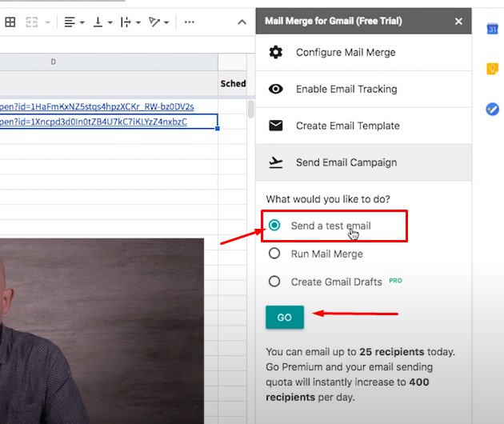Click the airplane icon for email campaign
Viewport: 504px width, 424px height.
[276, 162]
